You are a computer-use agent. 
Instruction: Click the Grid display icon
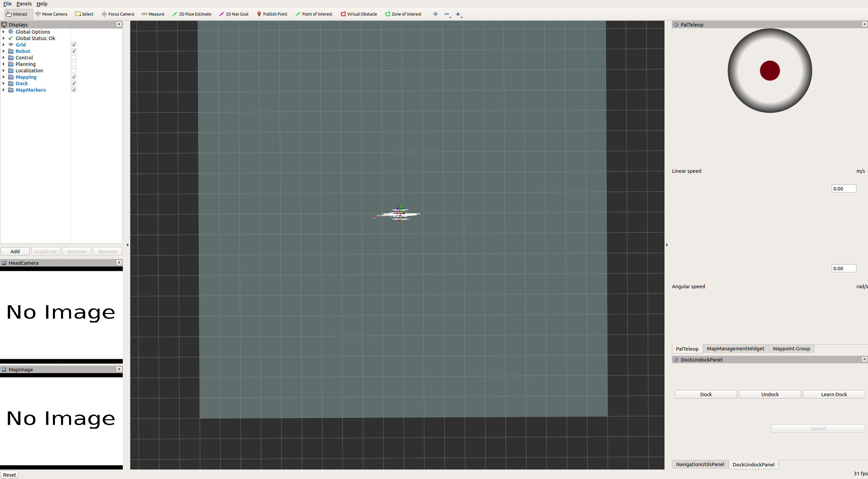coord(11,44)
